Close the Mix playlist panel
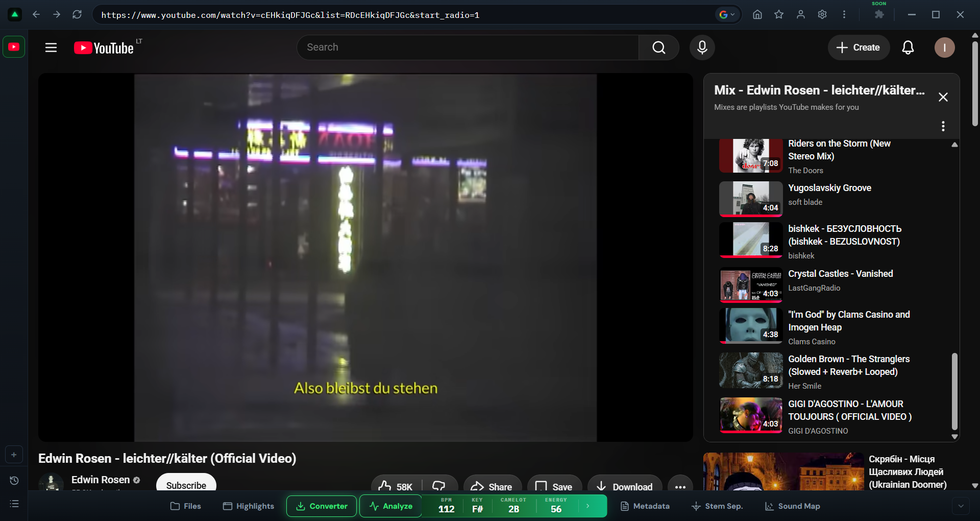 pos(943,97)
